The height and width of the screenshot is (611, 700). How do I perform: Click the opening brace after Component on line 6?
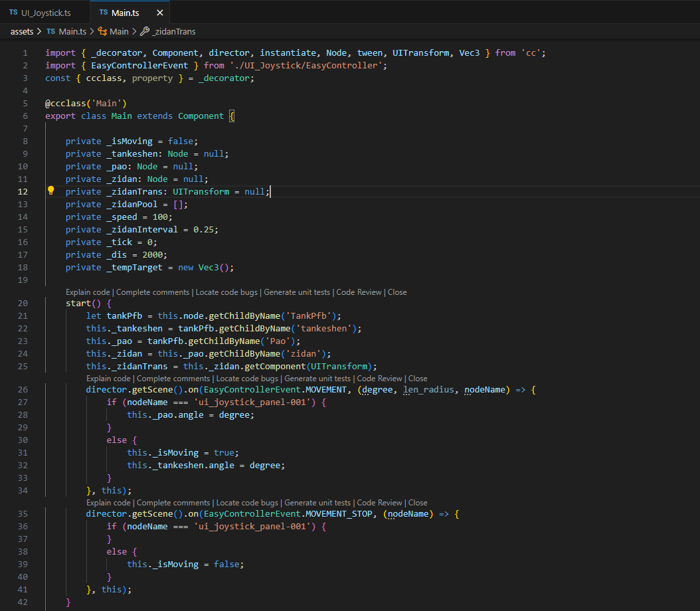[232, 116]
